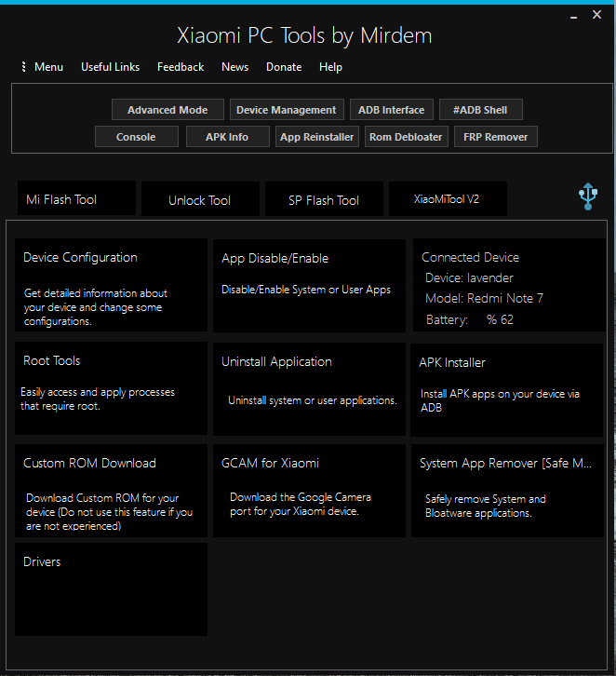
Task: Select the SP Flash Tool tab
Action: [324, 198]
